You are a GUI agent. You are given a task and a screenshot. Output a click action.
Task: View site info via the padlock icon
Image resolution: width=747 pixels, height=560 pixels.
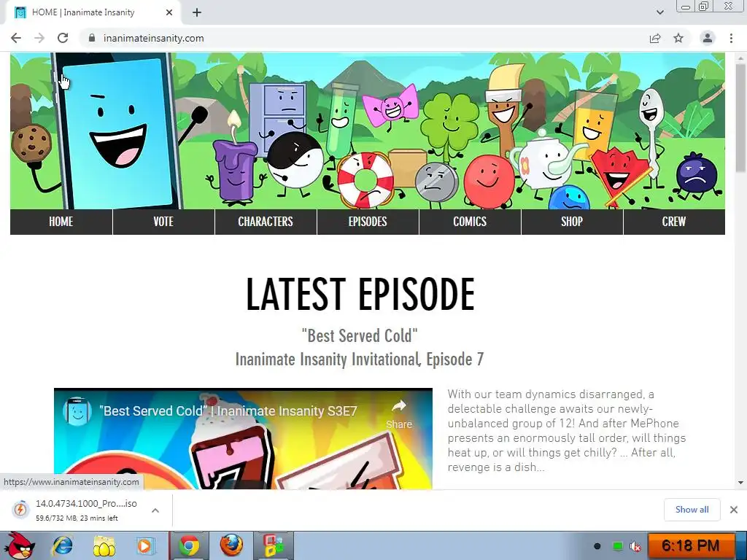pyautogui.click(x=92, y=38)
